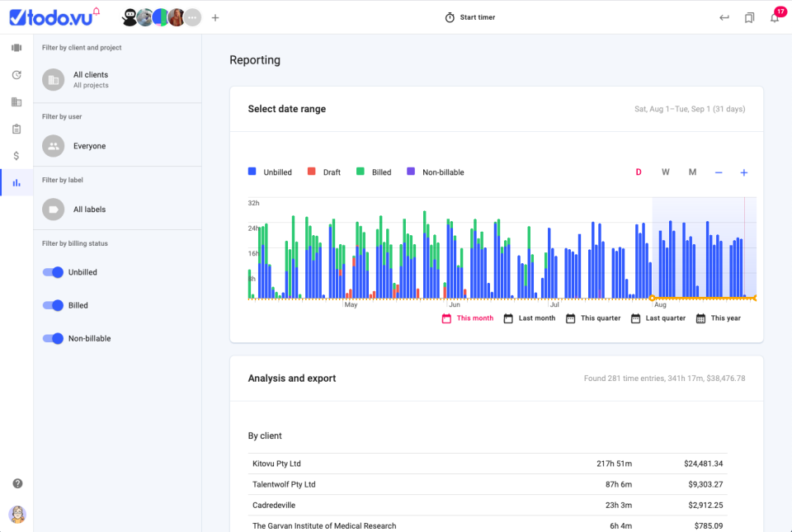Screen dimensions: 792x532
Task: Switch chart to monthly M view
Action: click(x=692, y=172)
